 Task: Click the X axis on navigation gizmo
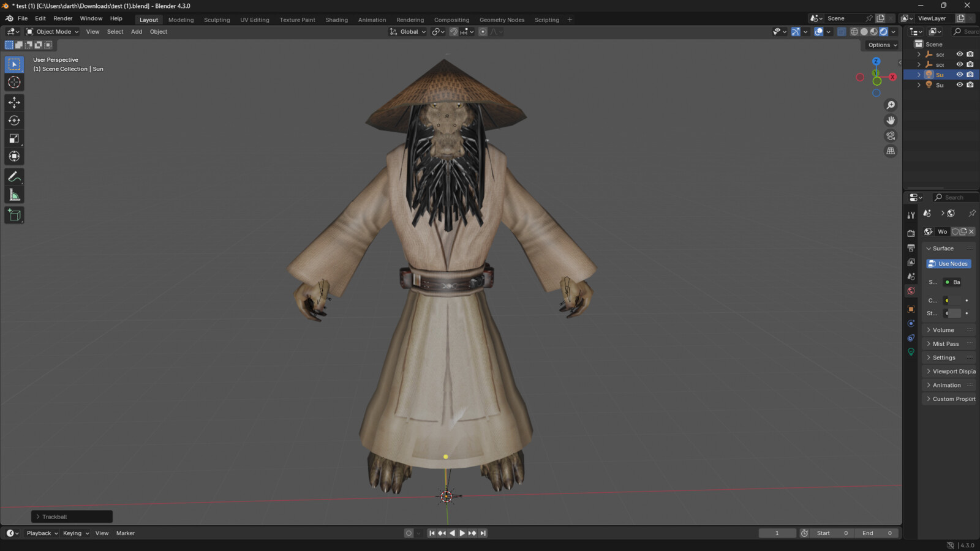(892, 77)
